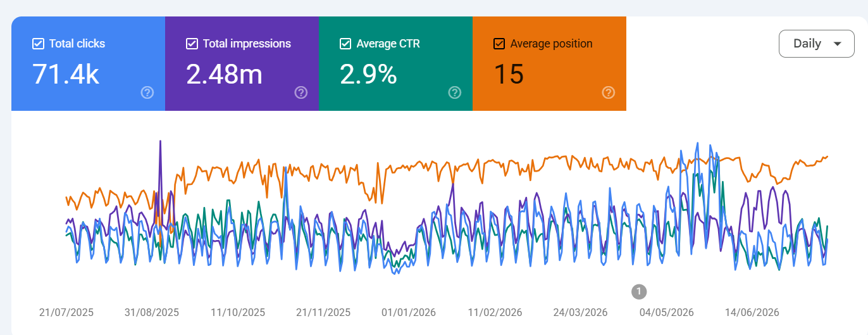868x335 pixels.
Task: Toggle the Average position checkbox
Action: [499, 44]
